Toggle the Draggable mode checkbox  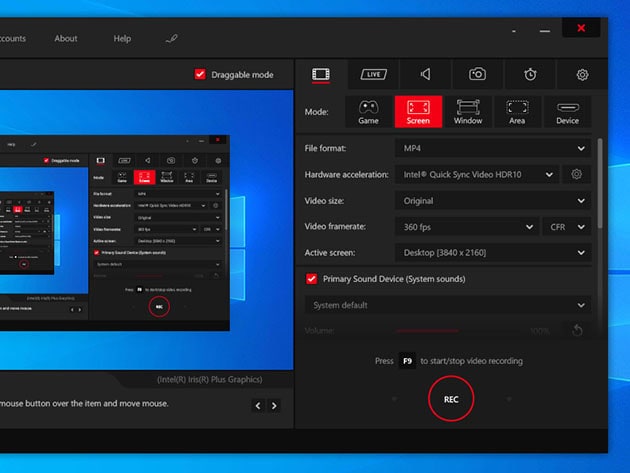(x=200, y=74)
